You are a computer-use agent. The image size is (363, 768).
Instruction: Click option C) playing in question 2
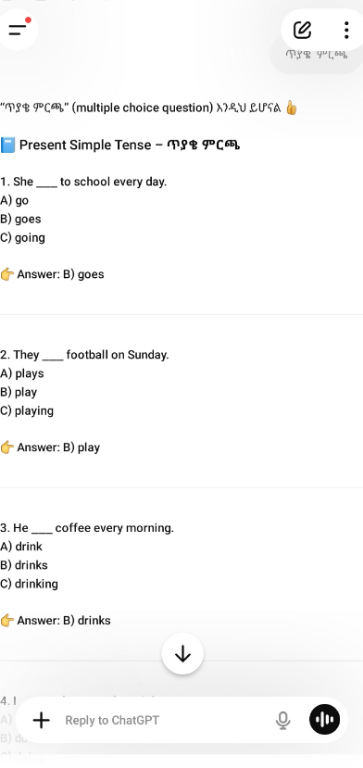pos(27,410)
